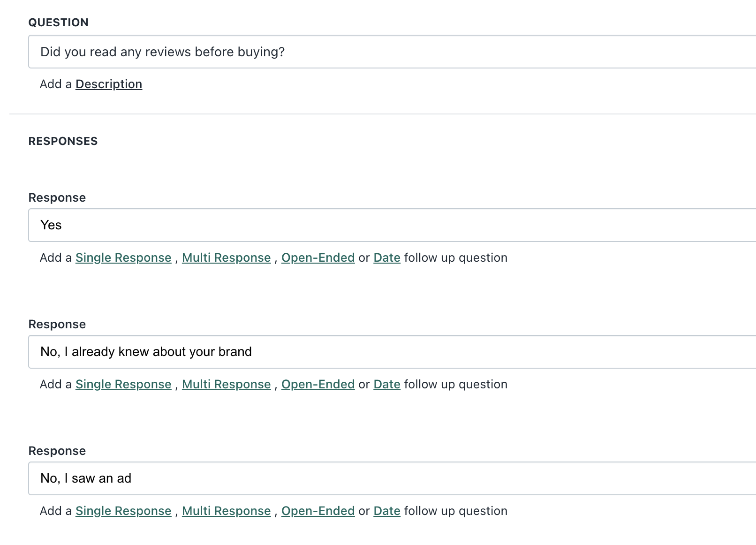The width and height of the screenshot is (756, 545).
Task: Add Single Response follow up for brand response
Action: (x=123, y=385)
